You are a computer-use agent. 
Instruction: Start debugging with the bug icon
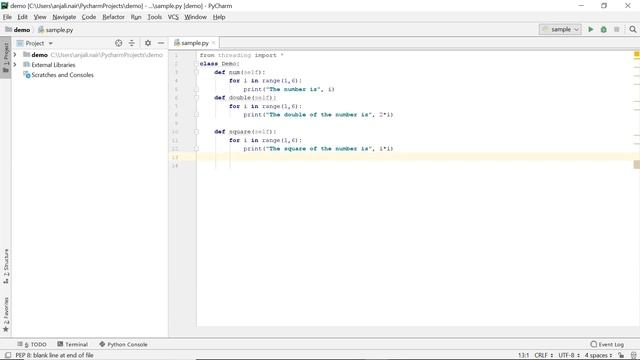click(x=603, y=29)
